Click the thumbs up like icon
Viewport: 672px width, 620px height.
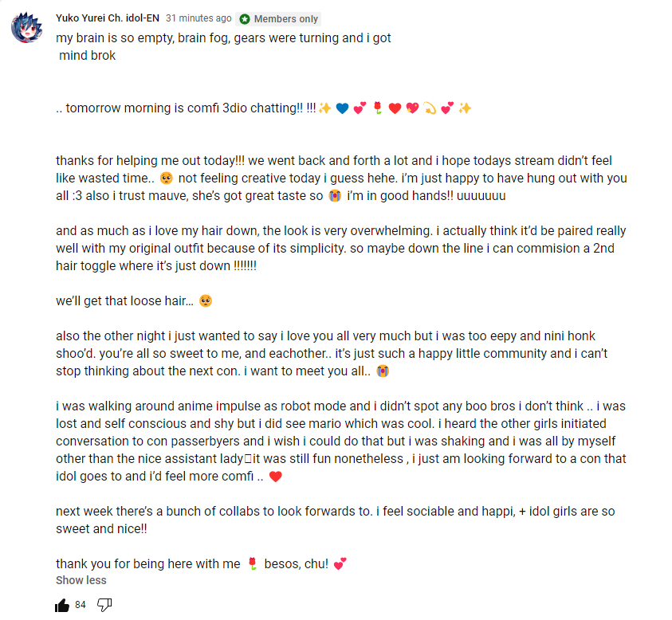[62, 605]
